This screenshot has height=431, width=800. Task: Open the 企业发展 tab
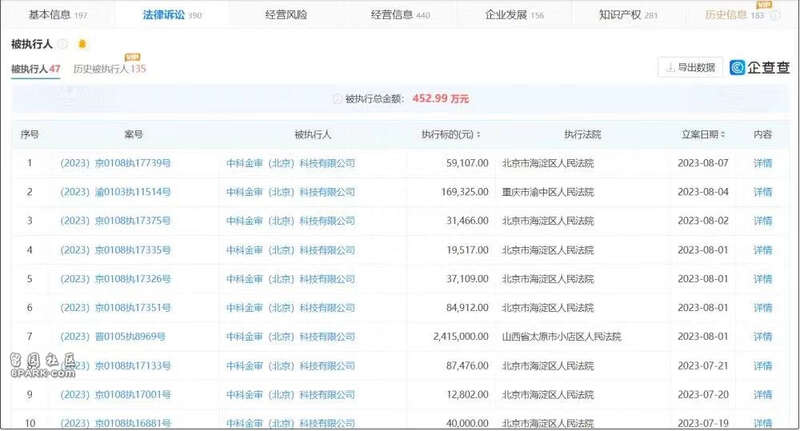coord(514,15)
